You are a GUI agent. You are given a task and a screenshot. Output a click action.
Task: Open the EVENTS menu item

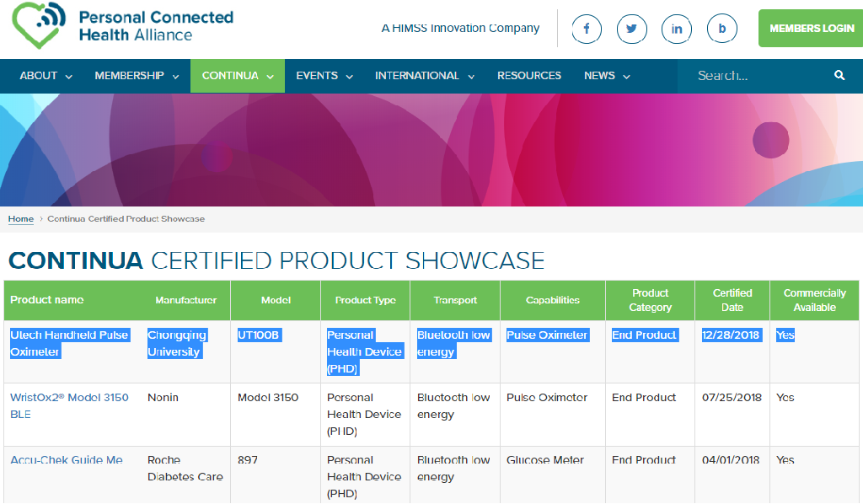tap(317, 75)
